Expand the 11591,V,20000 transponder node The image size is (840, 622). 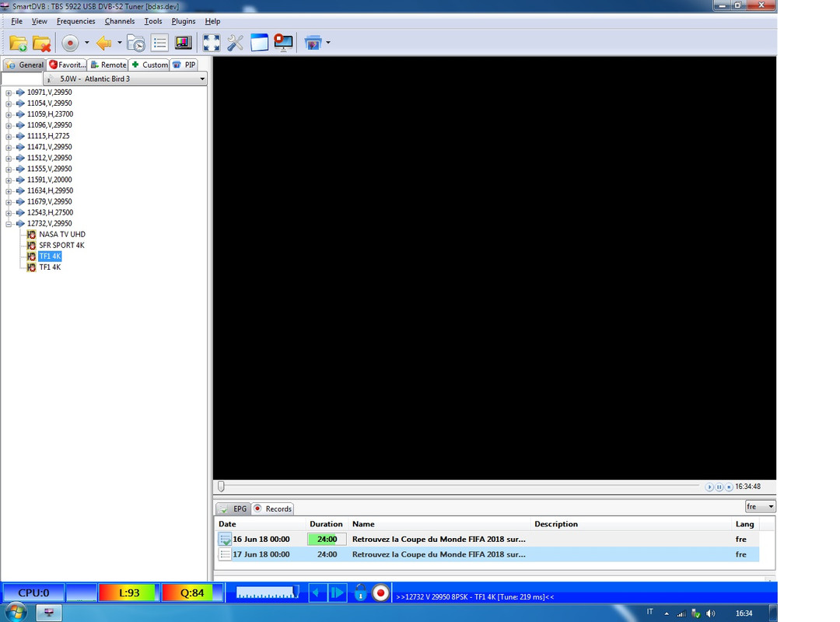pyautogui.click(x=9, y=180)
